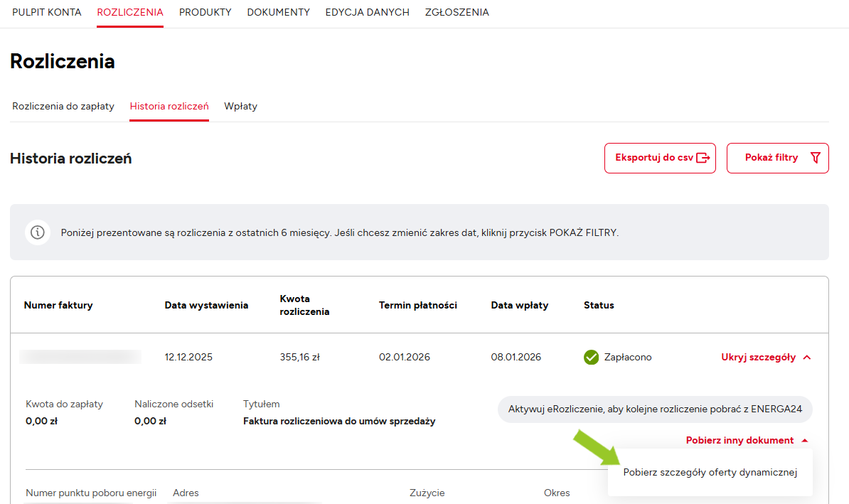Switch to Rozliczenia do zapłaty tab

pyautogui.click(x=63, y=107)
